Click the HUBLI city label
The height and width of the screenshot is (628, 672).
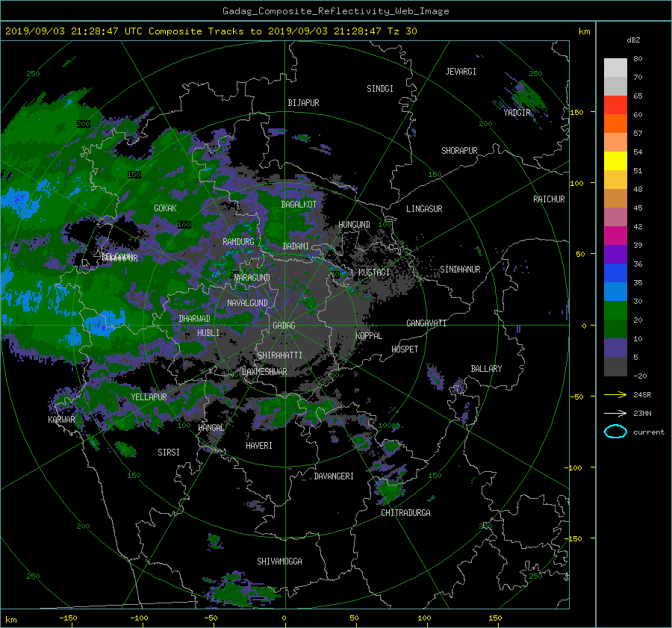point(208,333)
